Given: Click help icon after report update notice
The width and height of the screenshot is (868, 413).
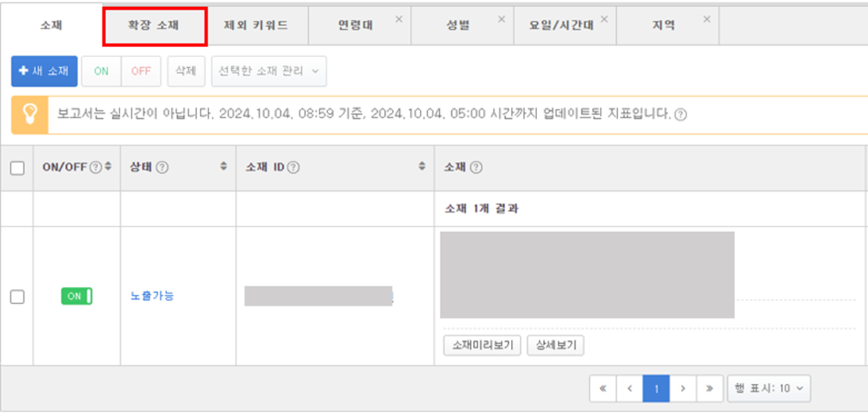Looking at the screenshot, I should (x=680, y=115).
